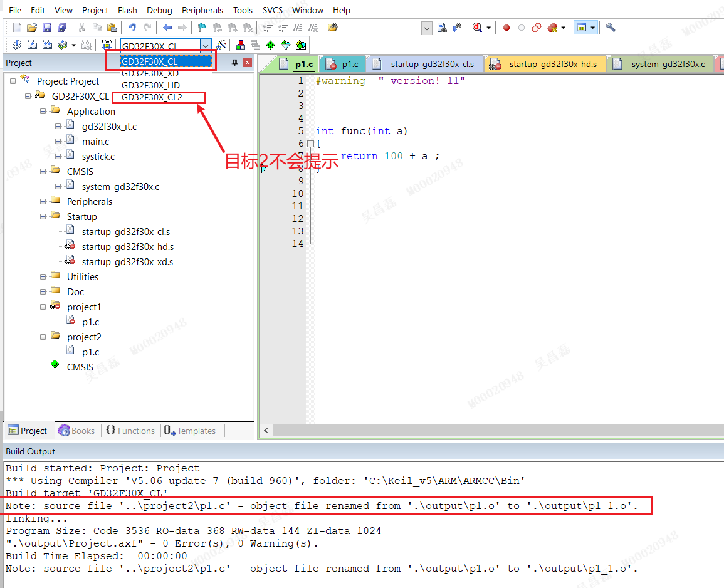Image resolution: width=724 pixels, height=588 pixels.
Task: Click the Translate file icon
Action: (x=17, y=45)
